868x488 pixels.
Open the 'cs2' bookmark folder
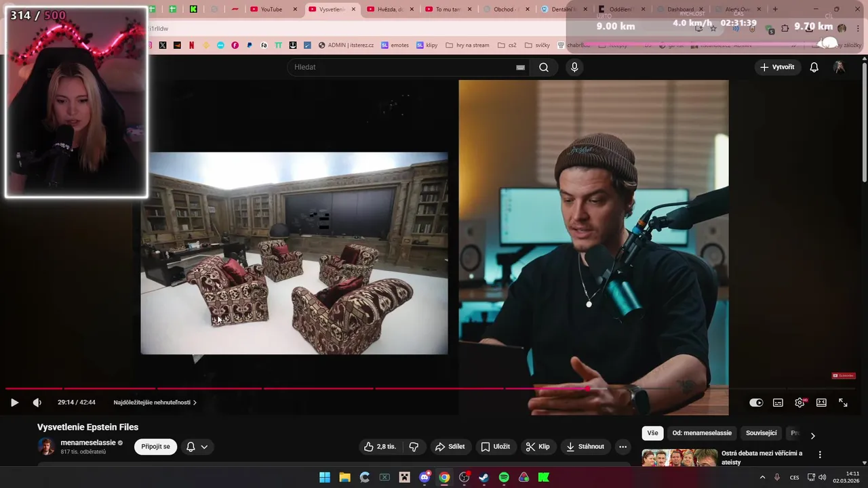(x=507, y=45)
